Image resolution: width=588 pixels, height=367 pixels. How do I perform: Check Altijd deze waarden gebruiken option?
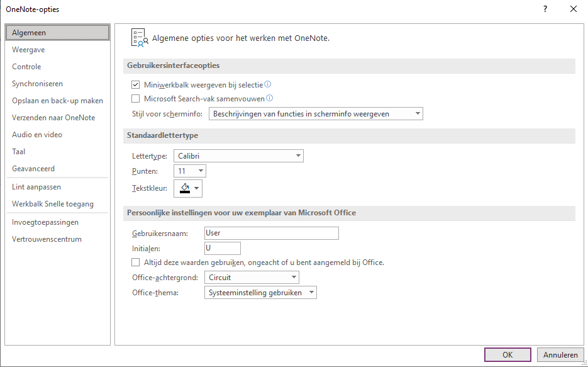pos(135,263)
